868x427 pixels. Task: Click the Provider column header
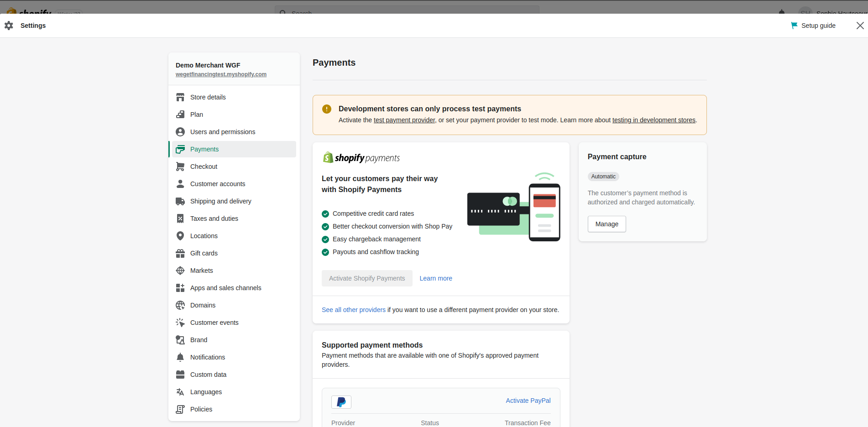coord(343,423)
